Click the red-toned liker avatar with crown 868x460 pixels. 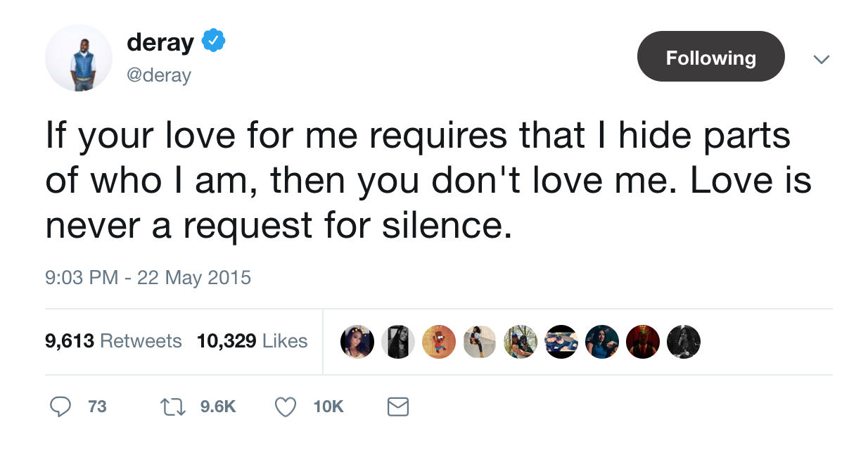click(643, 342)
